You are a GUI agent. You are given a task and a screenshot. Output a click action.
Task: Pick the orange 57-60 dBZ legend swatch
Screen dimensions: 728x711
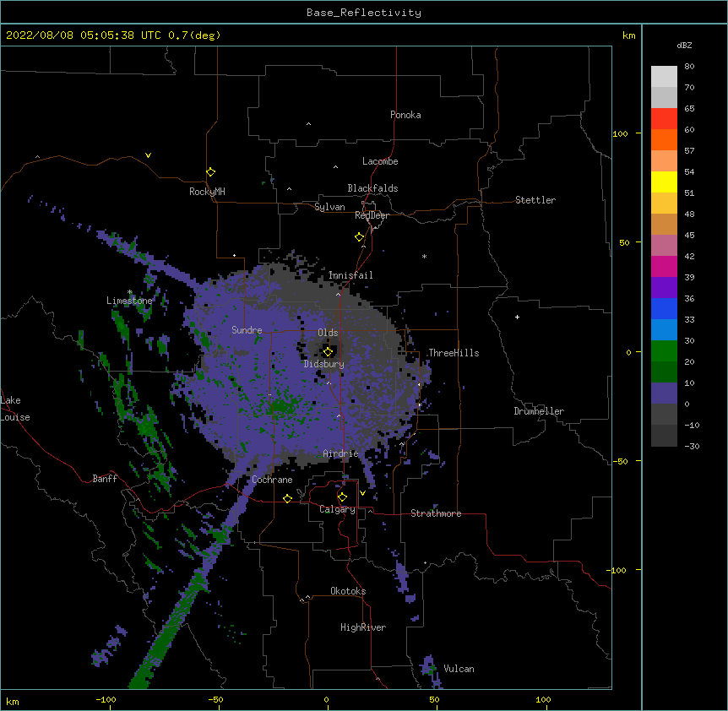664,139
